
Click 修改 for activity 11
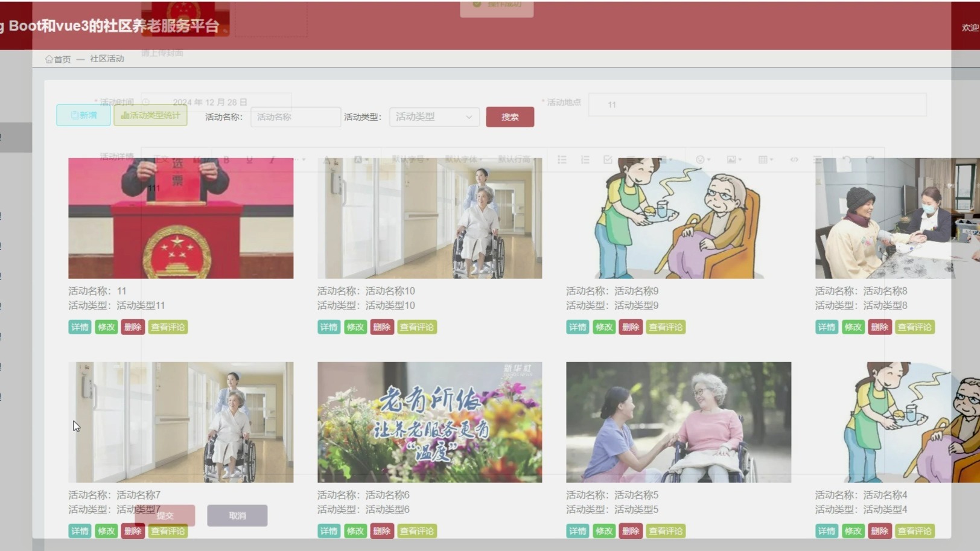click(106, 327)
